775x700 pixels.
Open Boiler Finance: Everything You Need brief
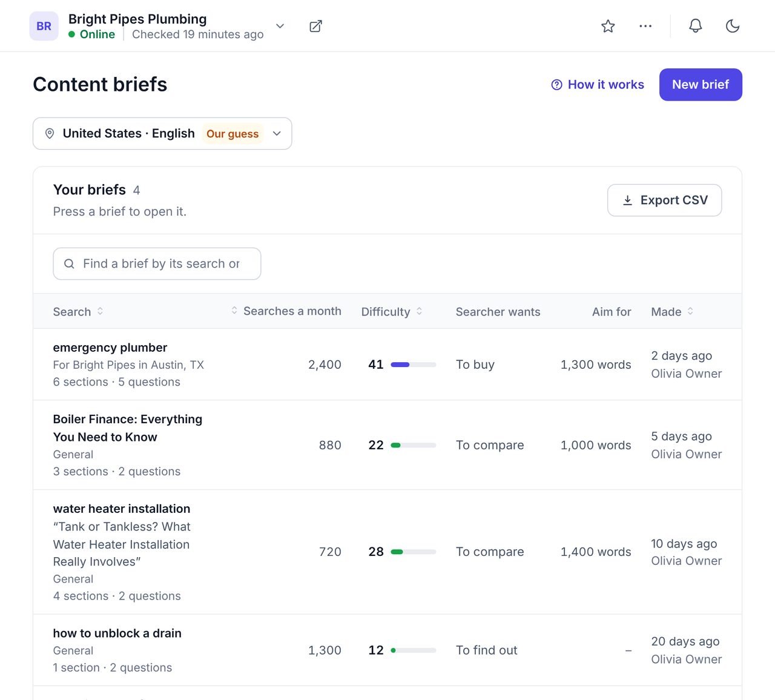tap(128, 428)
